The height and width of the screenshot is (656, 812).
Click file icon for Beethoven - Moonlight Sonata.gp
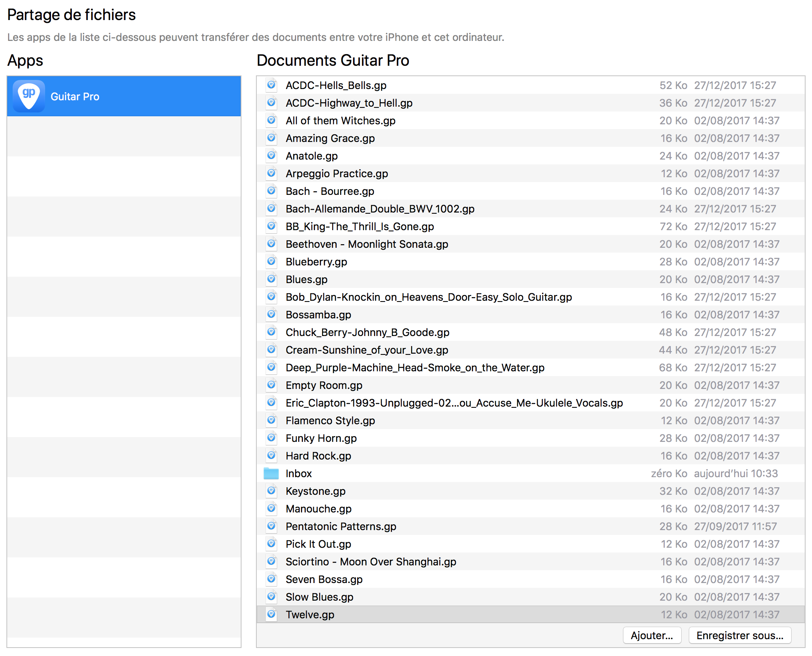point(272,244)
